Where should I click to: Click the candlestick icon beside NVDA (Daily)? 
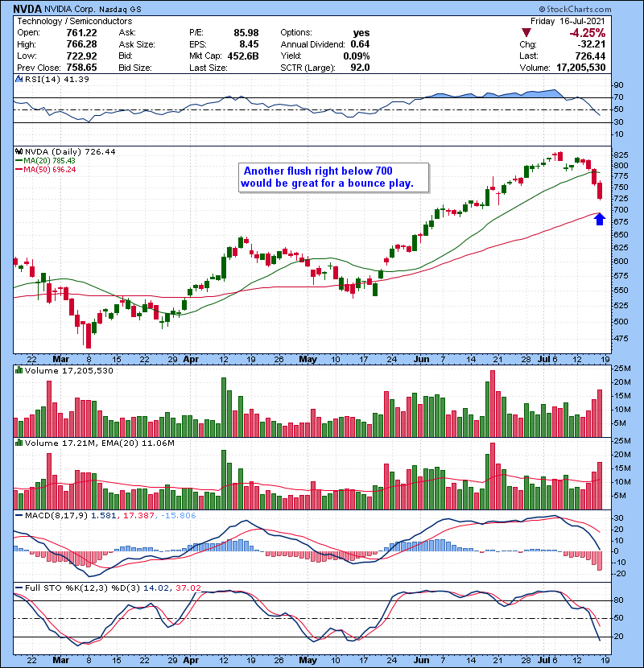click(x=19, y=151)
